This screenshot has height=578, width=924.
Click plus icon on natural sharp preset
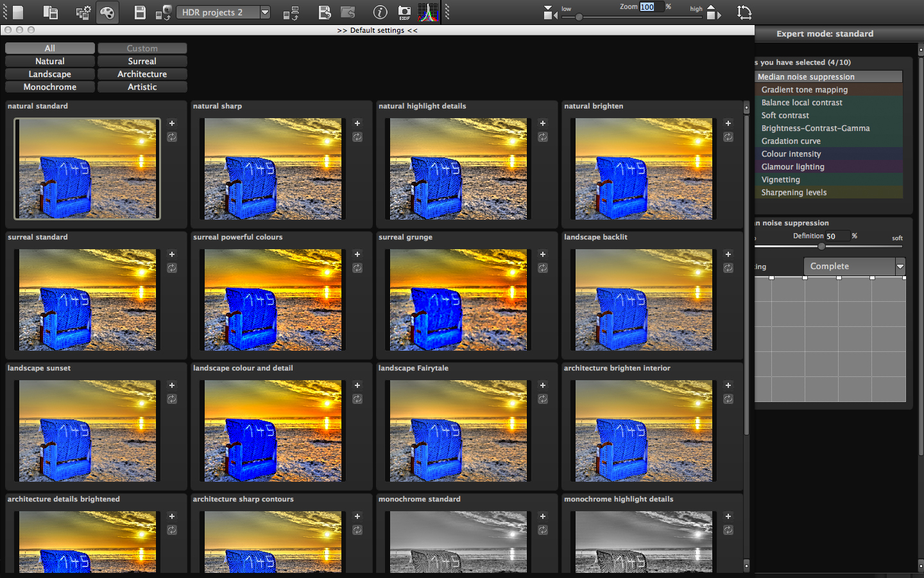tap(357, 123)
